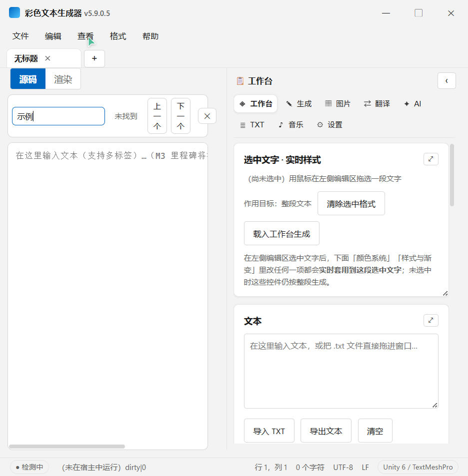The height and width of the screenshot is (476, 468).
Task: Open the 生成 tab
Action: click(299, 104)
